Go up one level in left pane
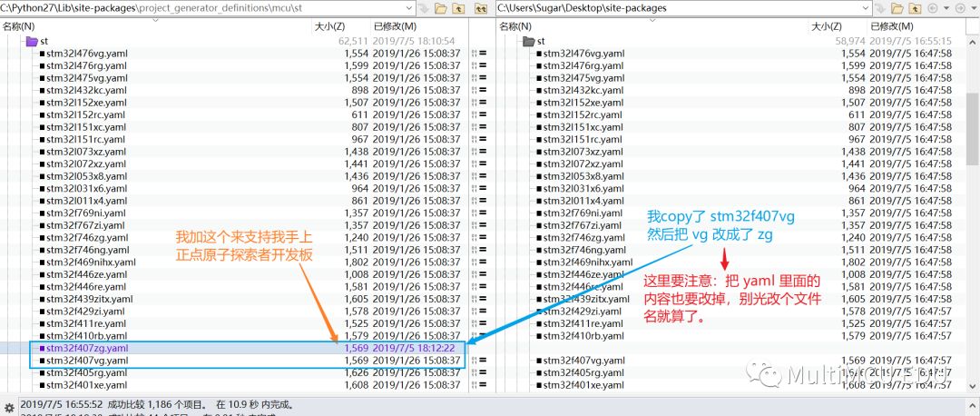 point(458,8)
